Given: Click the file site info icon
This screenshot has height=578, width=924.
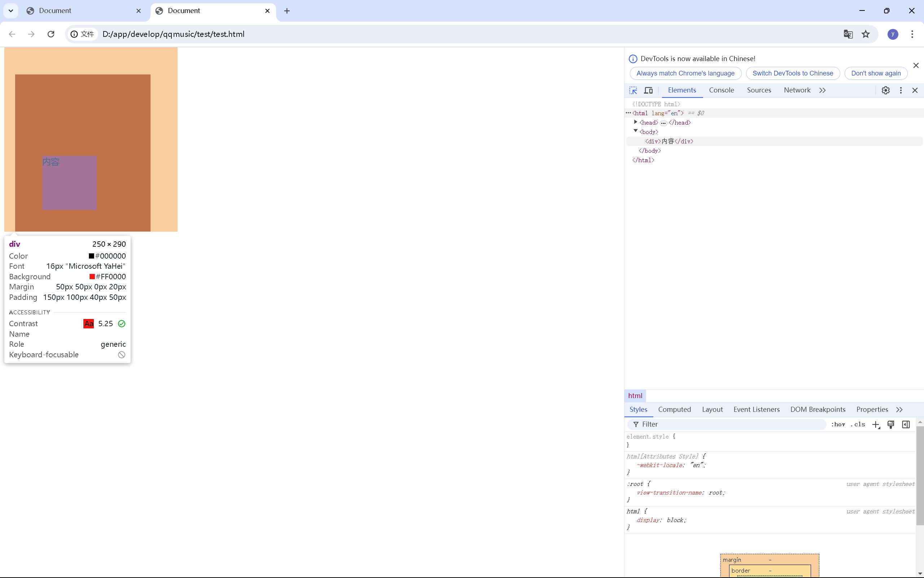Looking at the screenshot, I should pyautogui.click(x=82, y=34).
